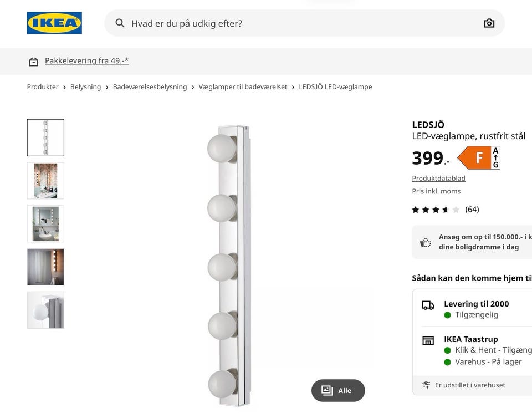Select the close-up bulb thumbnail
Screen dimensions: 532x413
(x=45, y=310)
